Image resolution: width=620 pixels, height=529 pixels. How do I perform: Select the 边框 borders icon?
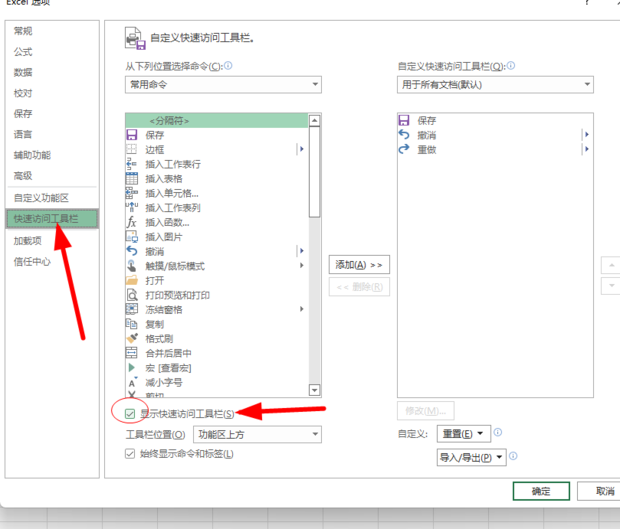point(131,149)
